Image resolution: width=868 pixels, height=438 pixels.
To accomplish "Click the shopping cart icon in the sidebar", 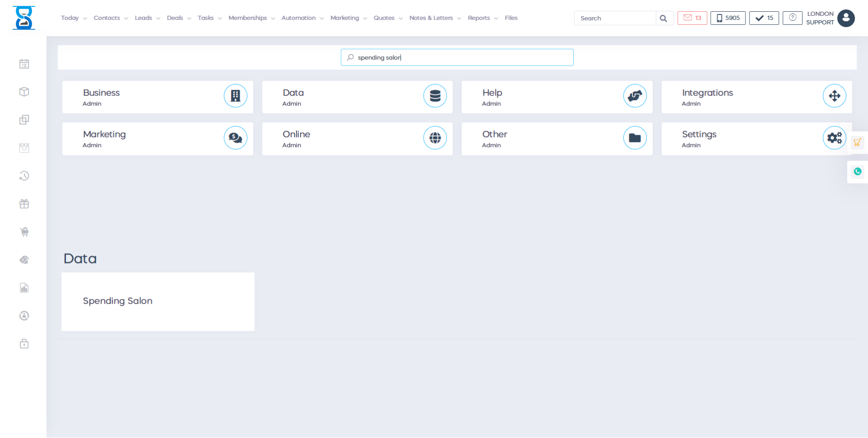I will [x=24, y=231].
